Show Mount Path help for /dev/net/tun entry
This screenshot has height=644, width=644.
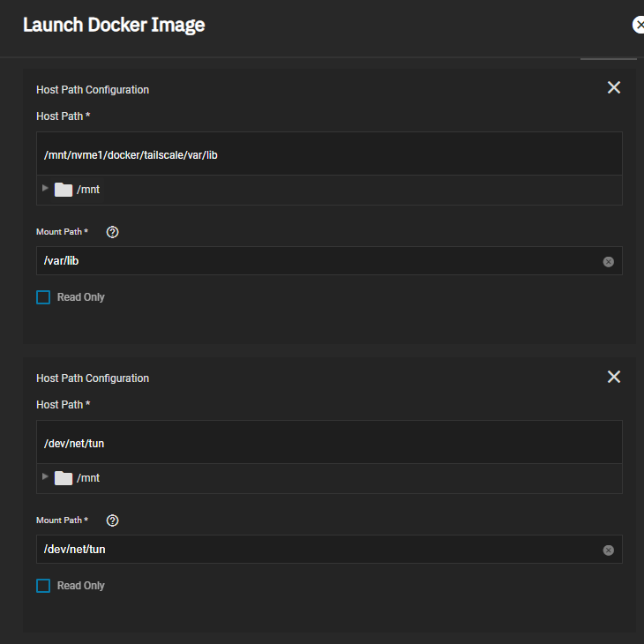tap(112, 520)
